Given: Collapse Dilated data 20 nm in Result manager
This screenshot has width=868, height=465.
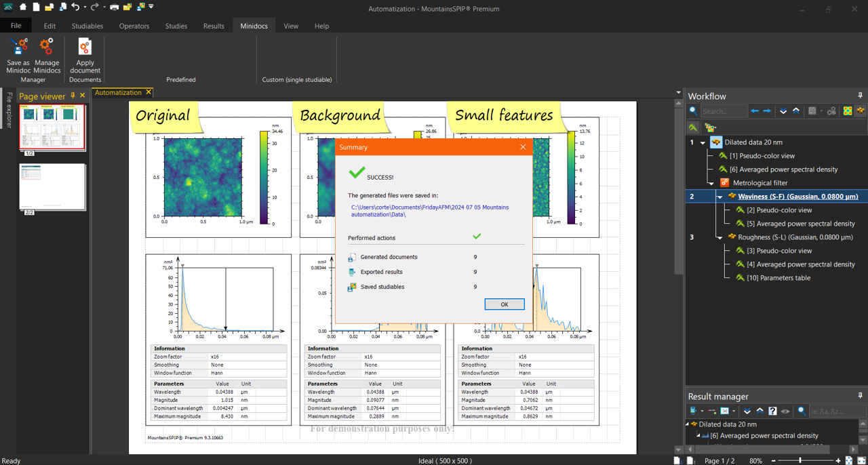Looking at the screenshot, I should click(687, 424).
